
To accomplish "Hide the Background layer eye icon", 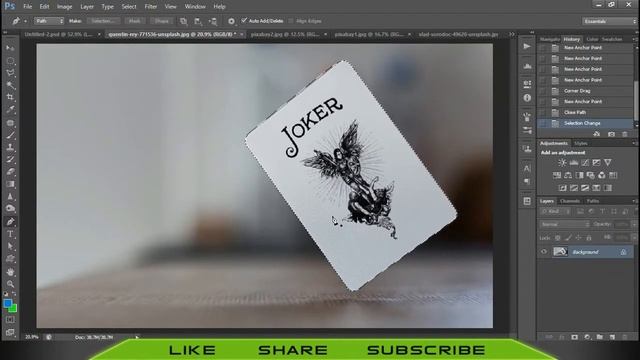I will click(x=544, y=252).
